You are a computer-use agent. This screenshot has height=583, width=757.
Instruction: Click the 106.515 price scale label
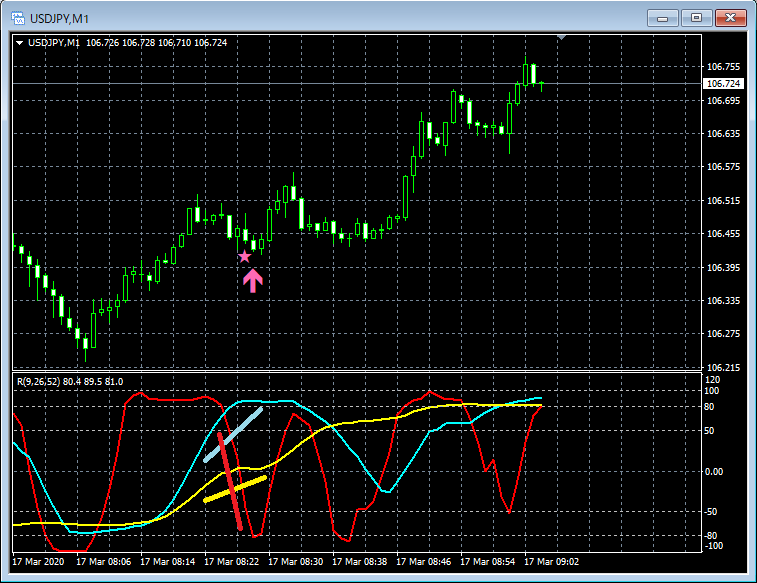(x=723, y=200)
